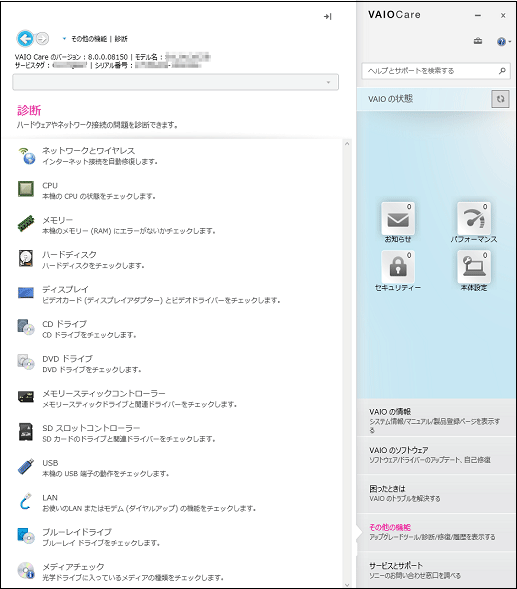The height and width of the screenshot is (589, 517).
Task: Click the CD ドライブ disc icon
Action: coord(26,328)
